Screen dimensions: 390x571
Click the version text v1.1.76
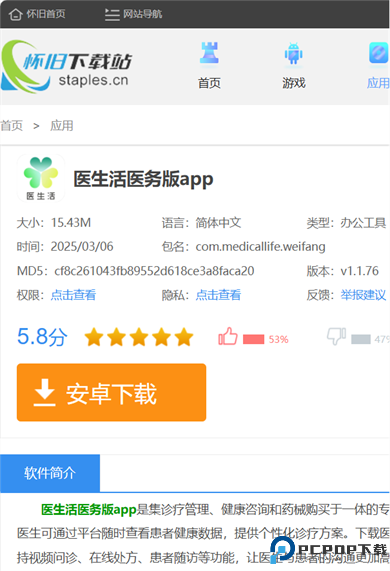(359, 271)
